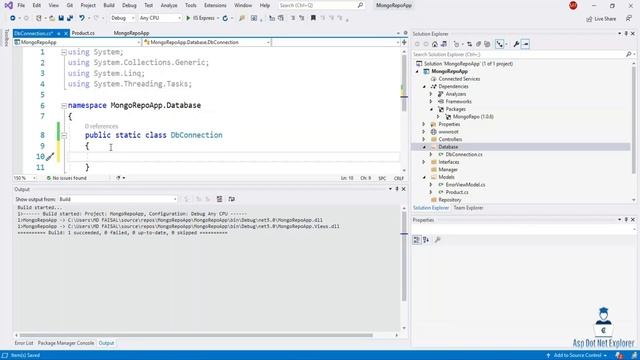This screenshot has width=640, height=360.
Task: Collapse the namespace block on line 6
Action: point(64,106)
